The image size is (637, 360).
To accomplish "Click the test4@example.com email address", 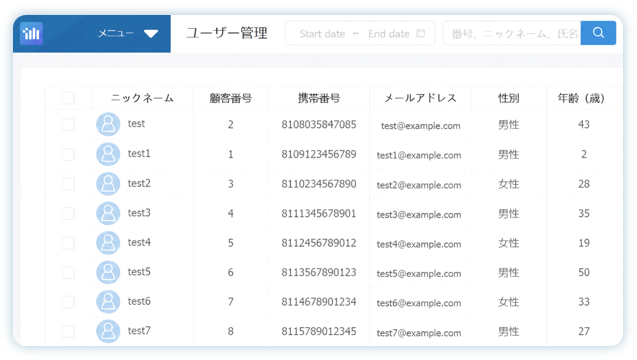I will [x=419, y=244].
